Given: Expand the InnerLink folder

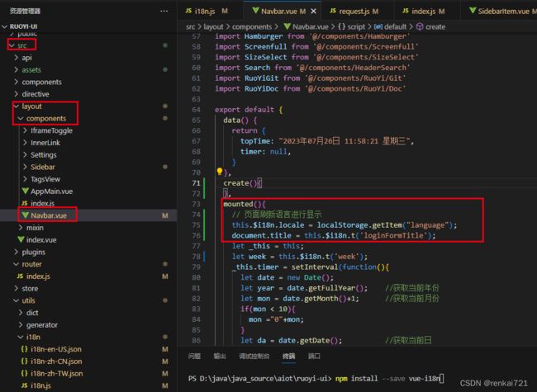Looking at the screenshot, I should coord(25,143).
